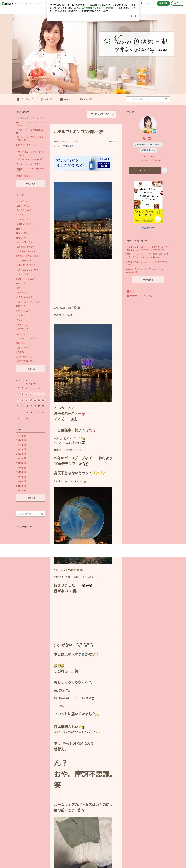186x868 pixels.
Task: Open the night harbor hotel photo
Action: (83, 220)
